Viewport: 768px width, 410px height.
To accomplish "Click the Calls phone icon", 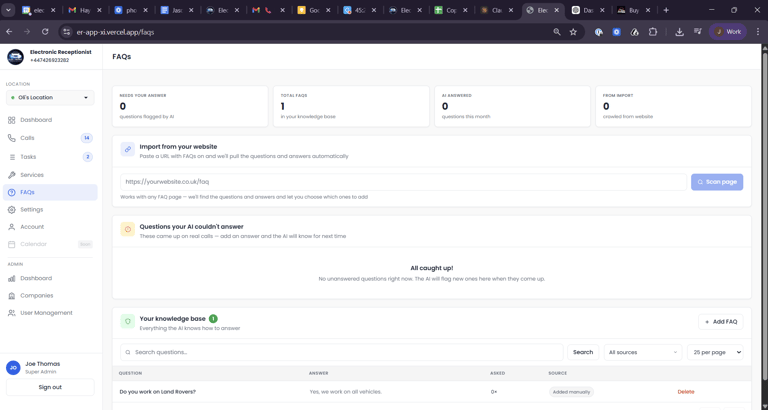I will pos(12,138).
